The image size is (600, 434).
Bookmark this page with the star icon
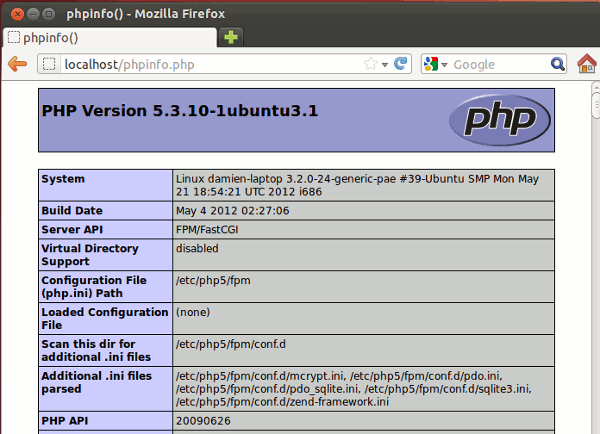click(x=370, y=64)
